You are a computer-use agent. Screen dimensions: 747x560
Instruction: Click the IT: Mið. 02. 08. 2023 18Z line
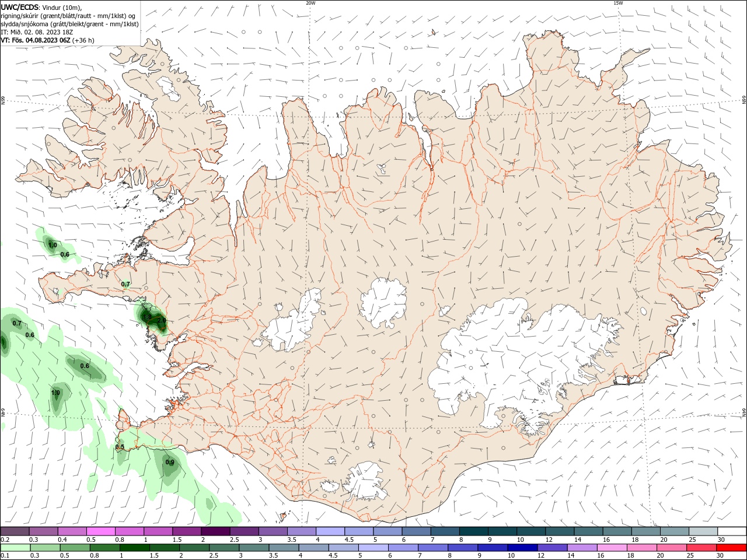pos(37,32)
